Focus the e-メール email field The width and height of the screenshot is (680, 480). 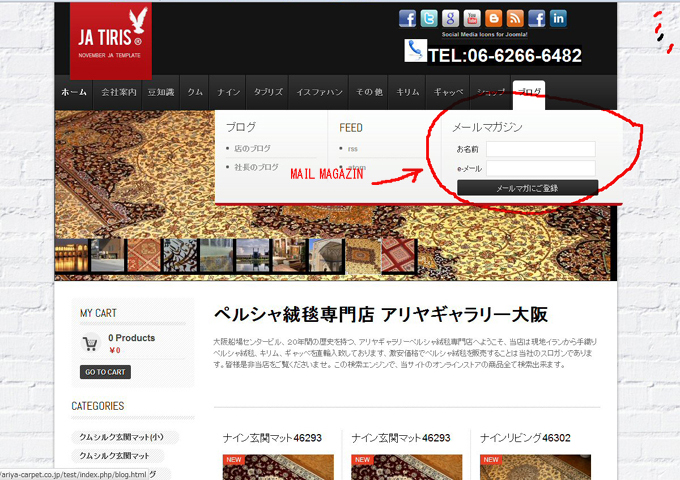coord(541,168)
